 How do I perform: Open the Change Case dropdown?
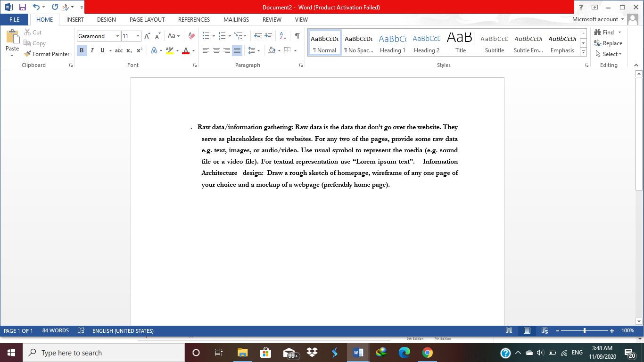point(174,36)
